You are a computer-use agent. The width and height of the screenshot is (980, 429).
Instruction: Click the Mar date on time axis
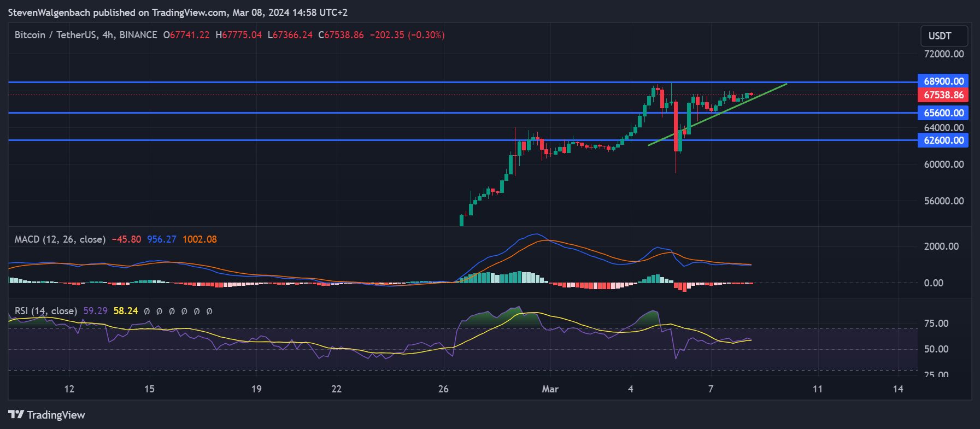550,389
